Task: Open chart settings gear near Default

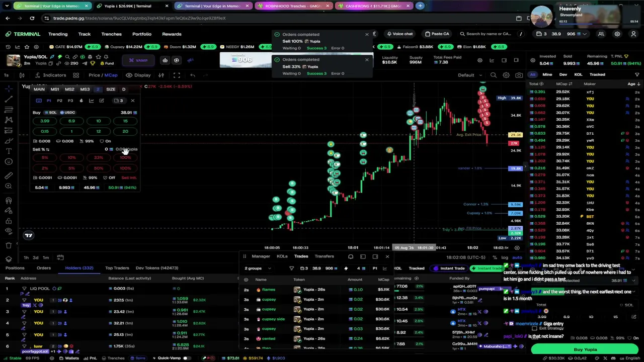Action: [506, 75]
